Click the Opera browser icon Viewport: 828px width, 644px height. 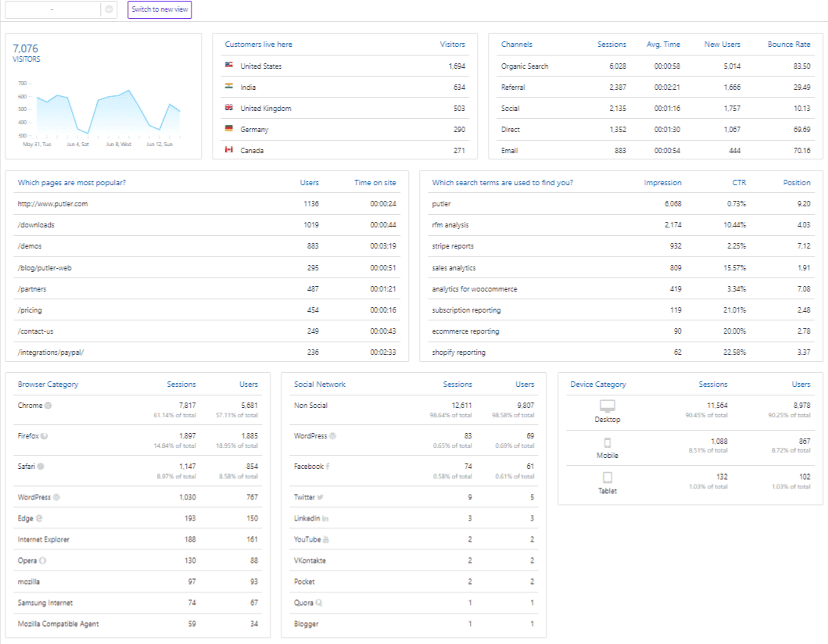pyautogui.click(x=43, y=560)
